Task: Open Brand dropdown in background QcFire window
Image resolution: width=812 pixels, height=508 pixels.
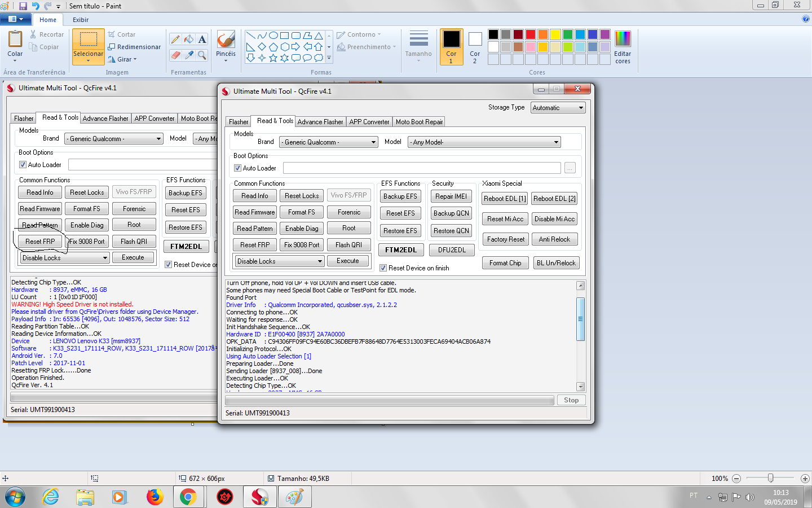Action: pyautogui.click(x=114, y=139)
